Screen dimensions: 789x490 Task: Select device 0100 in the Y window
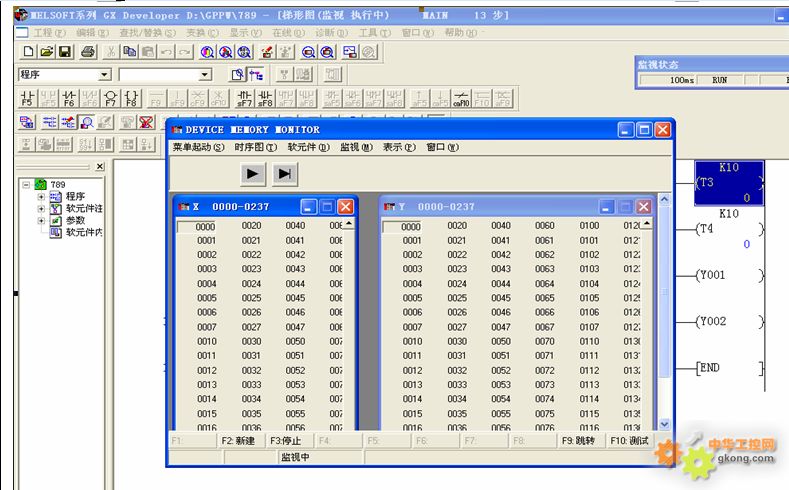pyautogui.click(x=589, y=226)
